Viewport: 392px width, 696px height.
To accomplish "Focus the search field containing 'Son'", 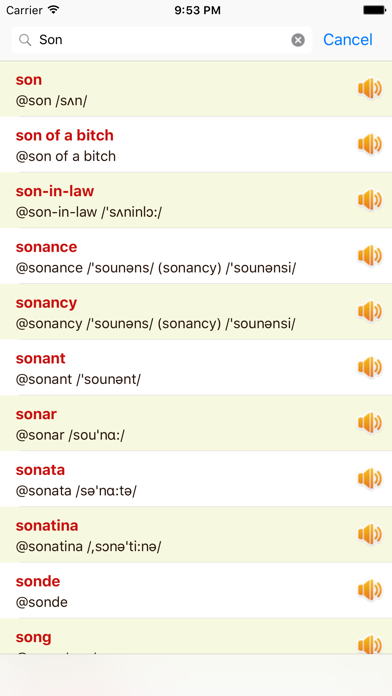I will (162, 40).
